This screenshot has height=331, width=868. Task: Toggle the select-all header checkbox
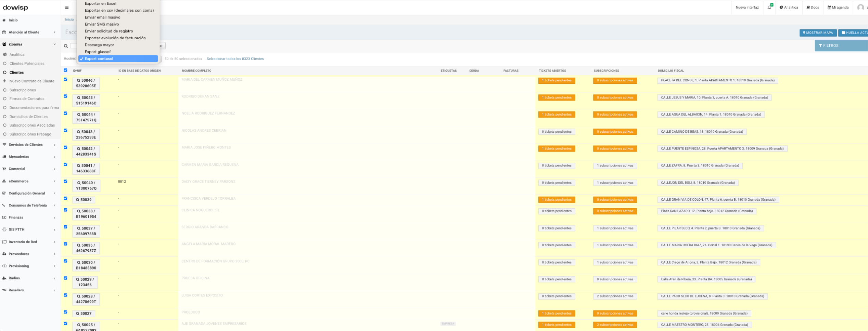pos(65,70)
